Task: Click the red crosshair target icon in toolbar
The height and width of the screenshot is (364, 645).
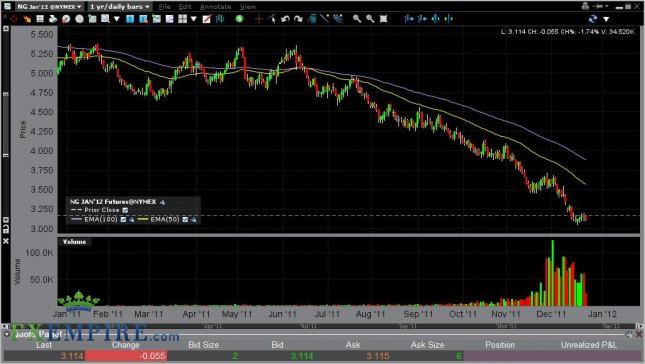Action: tap(14, 19)
